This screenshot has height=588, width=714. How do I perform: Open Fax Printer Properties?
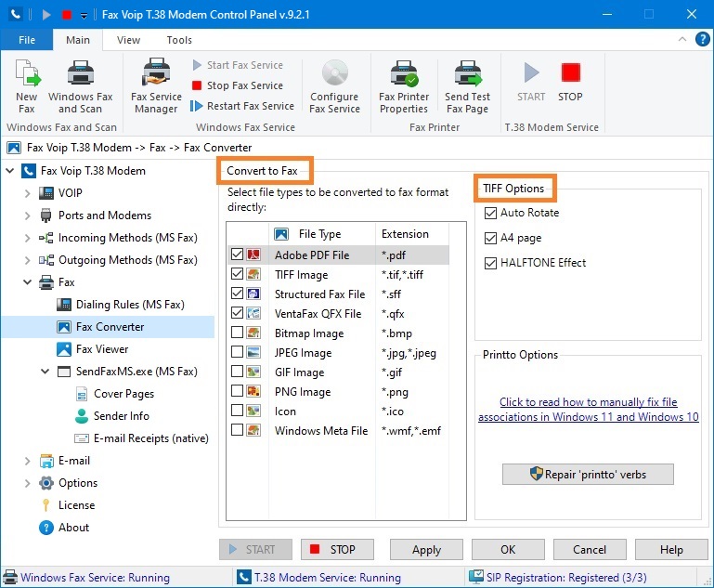pos(404,86)
